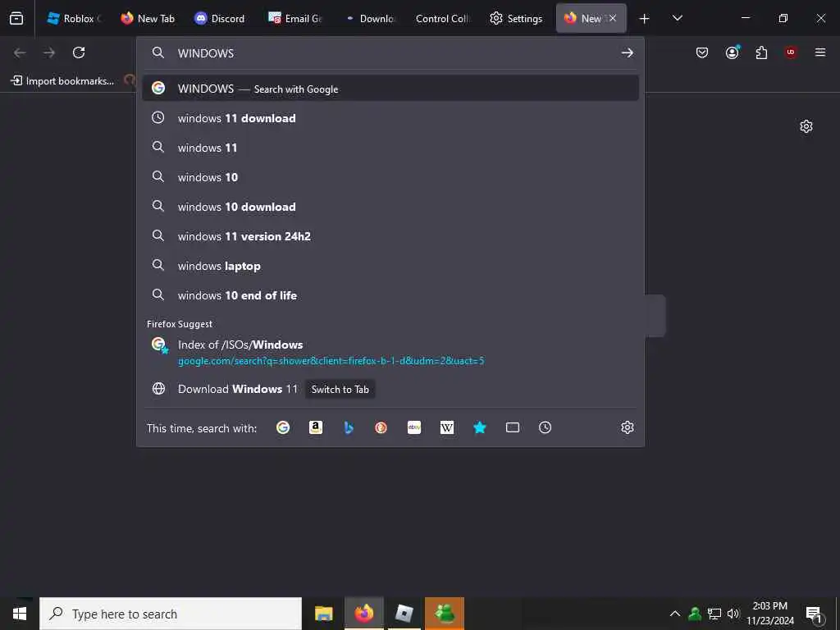This screenshot has width=840, height=630.
Task: Search history via the clock icon
Action: coord(545,427)
